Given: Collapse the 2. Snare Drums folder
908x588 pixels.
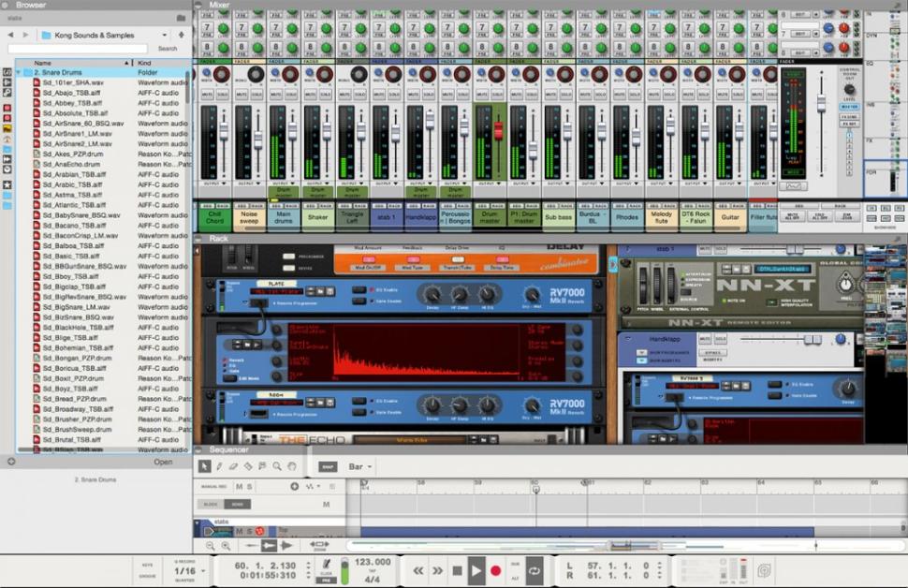Looking at the screenshot, I should (x=18, y=72).
